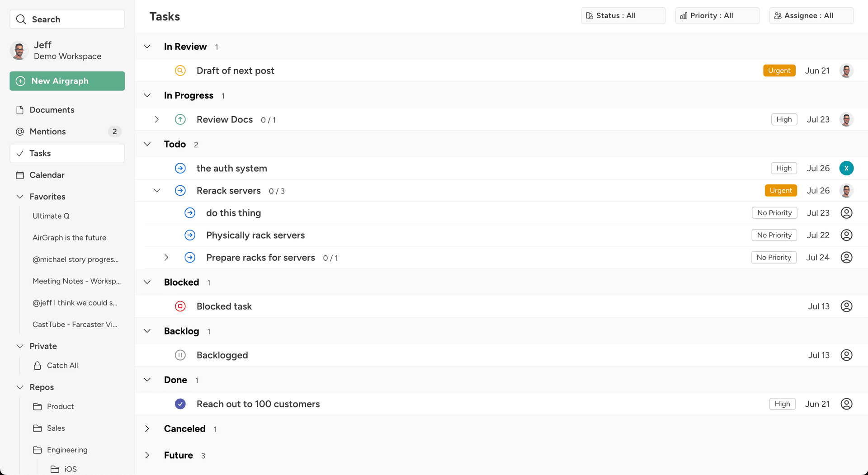Open the Priority filter dropdown

(717, 16)
